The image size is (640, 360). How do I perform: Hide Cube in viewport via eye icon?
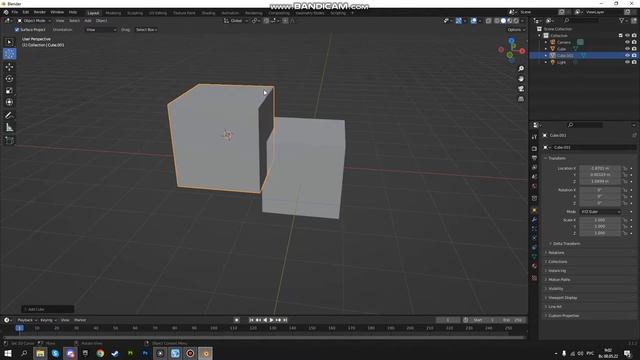coord(627,49)
